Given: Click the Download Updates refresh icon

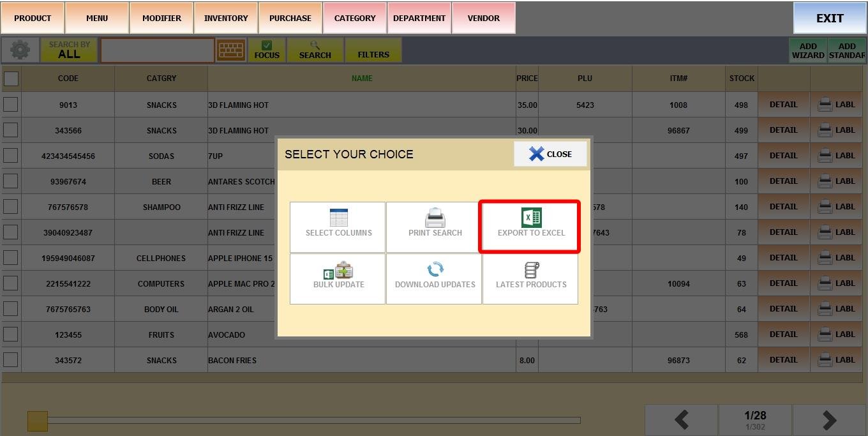Looking at the screenshot, I should [x=435, y=269].
